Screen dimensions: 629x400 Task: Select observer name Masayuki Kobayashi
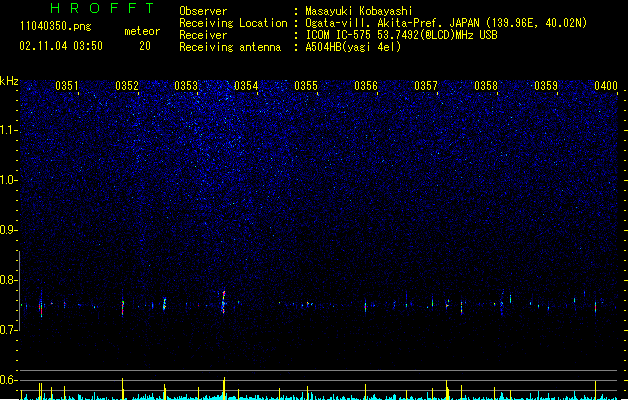[x=359, y=11]
